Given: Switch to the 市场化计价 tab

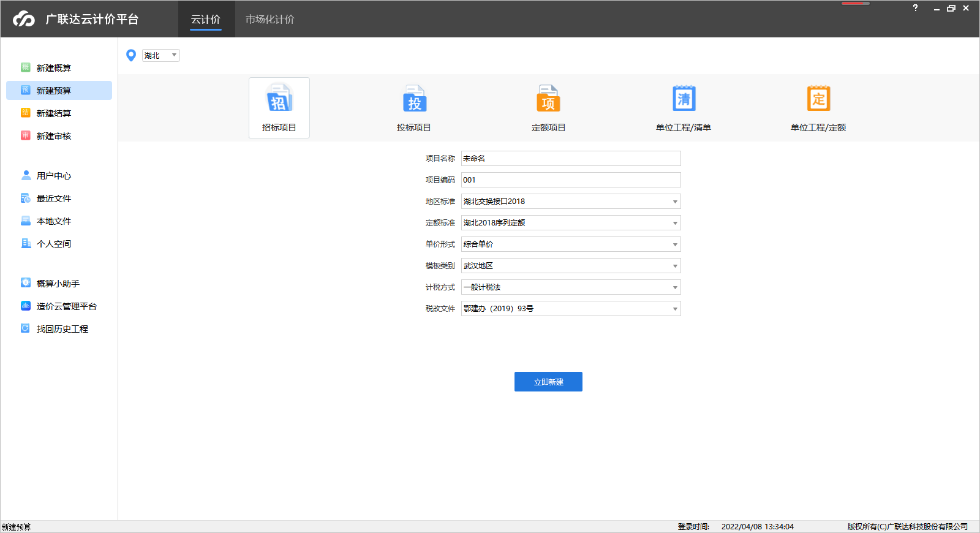Looking at the screenshot, I should pyautogui.click(x=270, y=19).
